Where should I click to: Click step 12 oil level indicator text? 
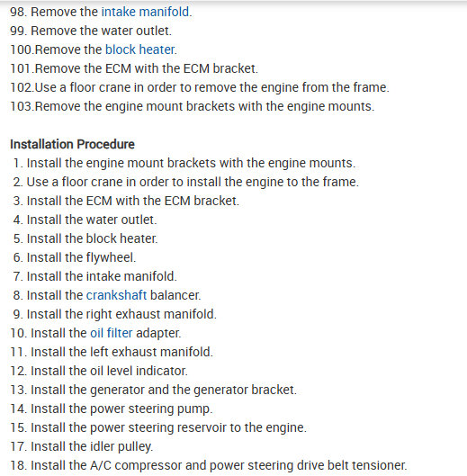[99, 371]
